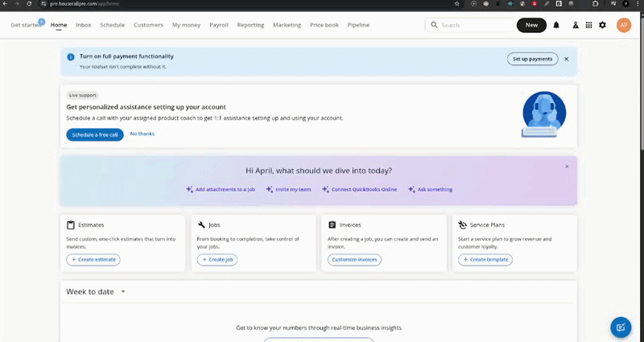The width and height of the screenshot is (644, 342).
Task: Go back in browser
Action: pyautogui.click(x=6, y=4)
